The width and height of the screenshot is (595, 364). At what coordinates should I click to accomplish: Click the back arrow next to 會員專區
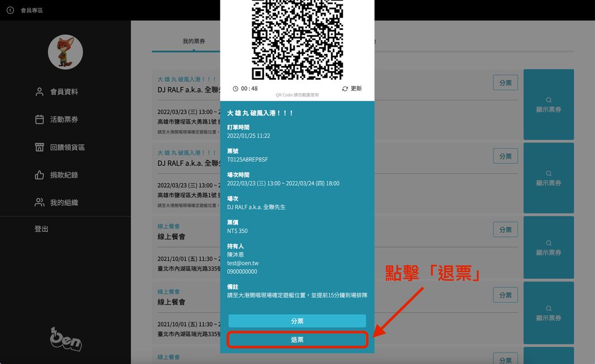click(10, 10)
